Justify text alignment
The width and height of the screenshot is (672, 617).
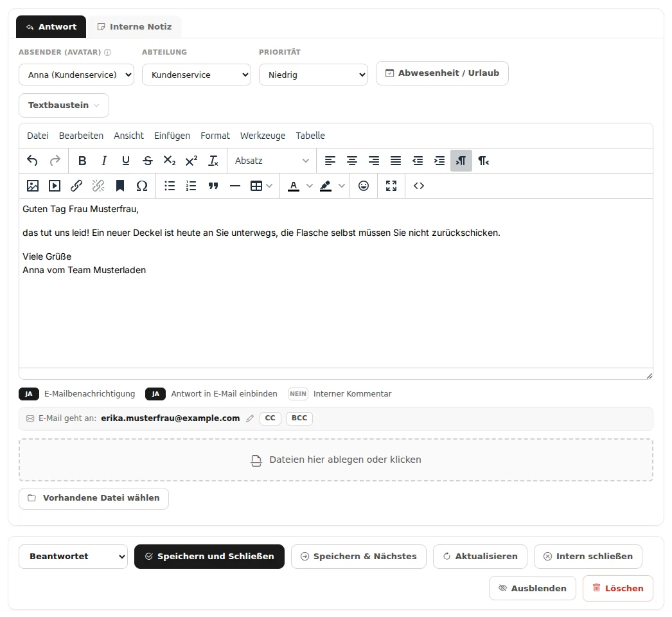click(396, 161)
